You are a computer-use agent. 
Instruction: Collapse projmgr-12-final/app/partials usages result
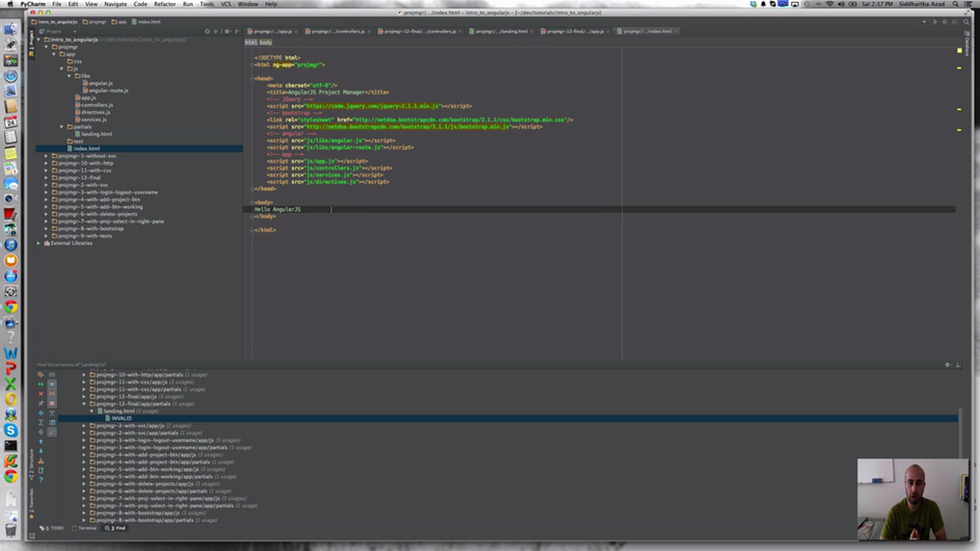[84, 404]
